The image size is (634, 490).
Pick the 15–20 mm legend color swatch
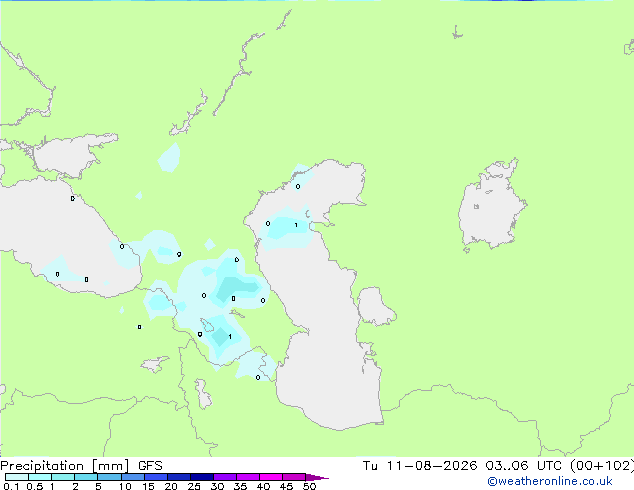tap(155, 477)
